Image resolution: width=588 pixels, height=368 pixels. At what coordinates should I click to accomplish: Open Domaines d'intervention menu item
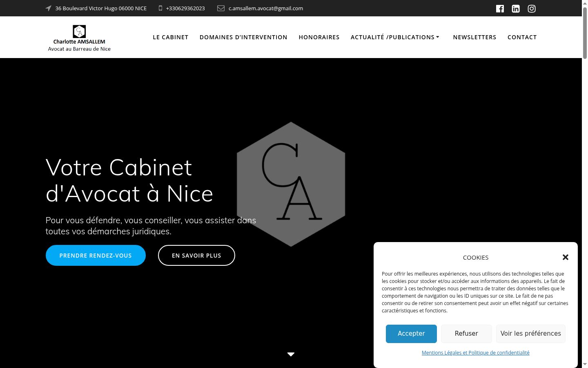pos(243,37)
